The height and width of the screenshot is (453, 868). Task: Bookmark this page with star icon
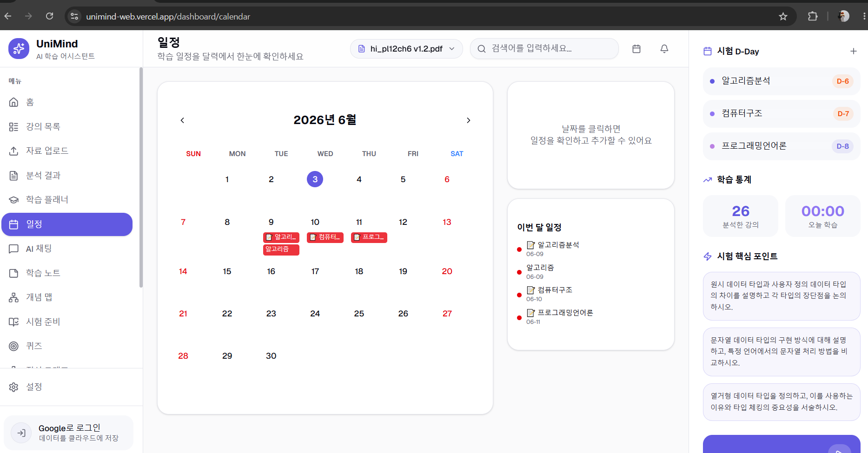[x=783, y=16]
